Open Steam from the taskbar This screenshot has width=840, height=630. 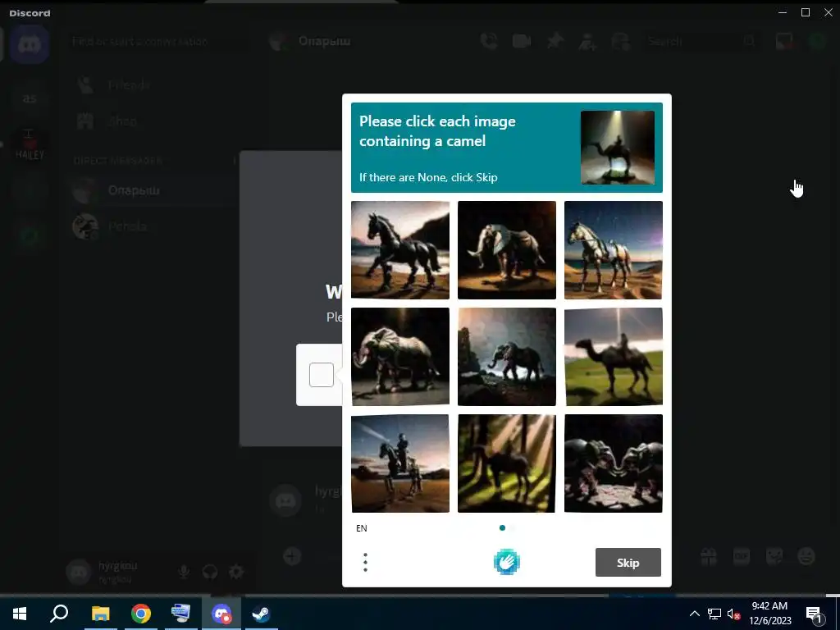pyautogui.click(x=261, y=614)
